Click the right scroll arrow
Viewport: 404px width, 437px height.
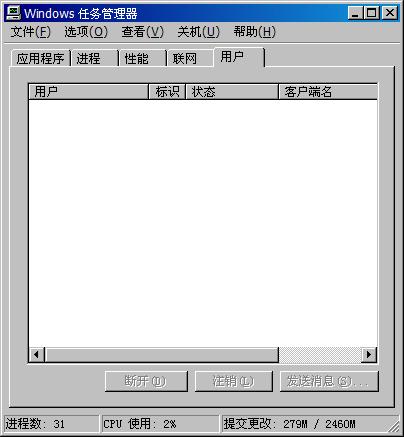coord(369,354)
